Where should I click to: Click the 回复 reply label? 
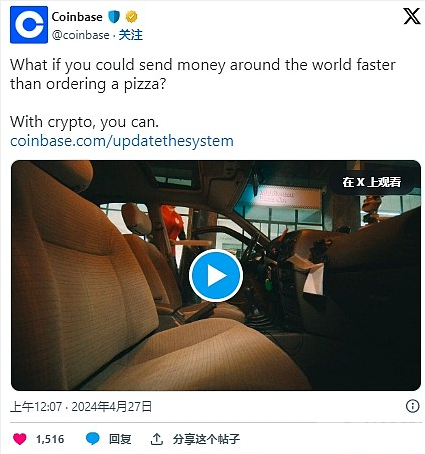click(x=120, y=439)
